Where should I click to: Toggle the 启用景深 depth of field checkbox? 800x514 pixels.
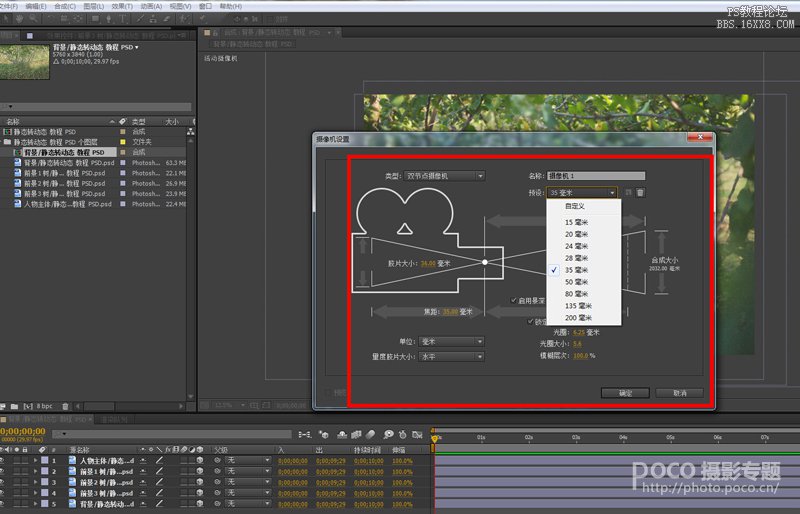513,300
